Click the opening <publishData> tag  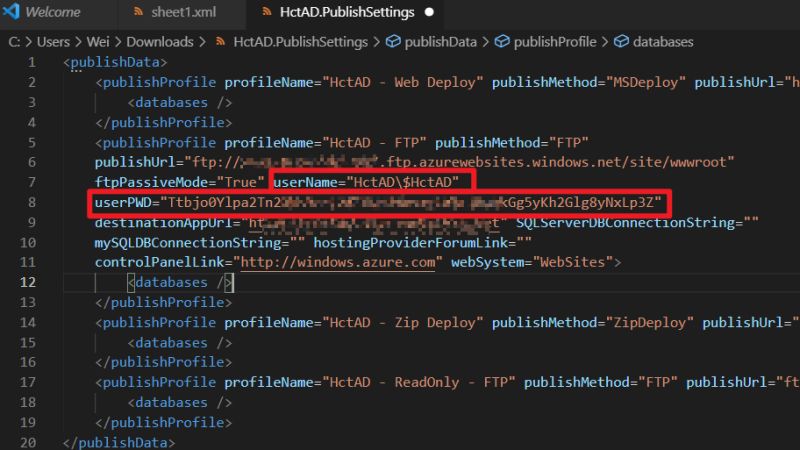[x=115, y=62]
